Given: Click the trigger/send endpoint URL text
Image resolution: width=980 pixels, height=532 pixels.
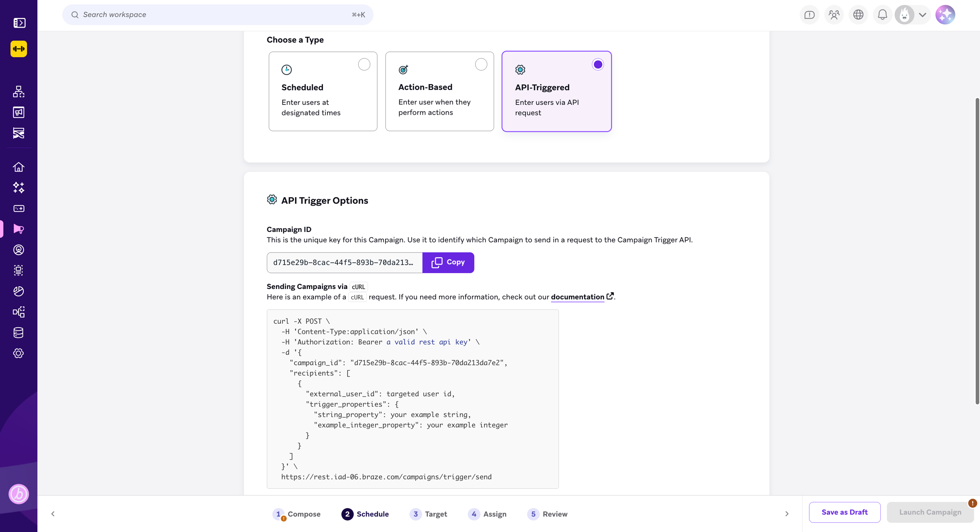Looking at the screenshot, I should coord(386,477).
